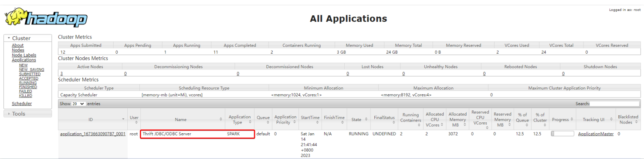The image size is (644, 159).
Task: Open the ApplicationMaster tracking link
Action: [x=596, y=134]
